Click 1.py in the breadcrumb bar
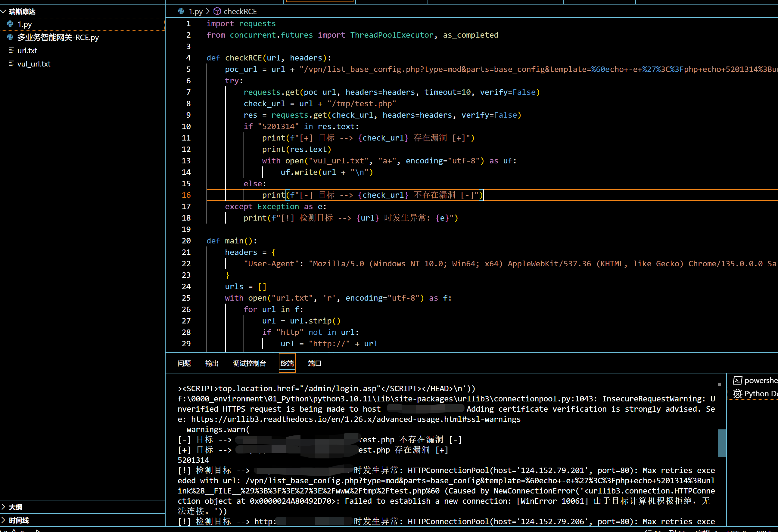This screenshot has height=532, width=778. point(195,12)
